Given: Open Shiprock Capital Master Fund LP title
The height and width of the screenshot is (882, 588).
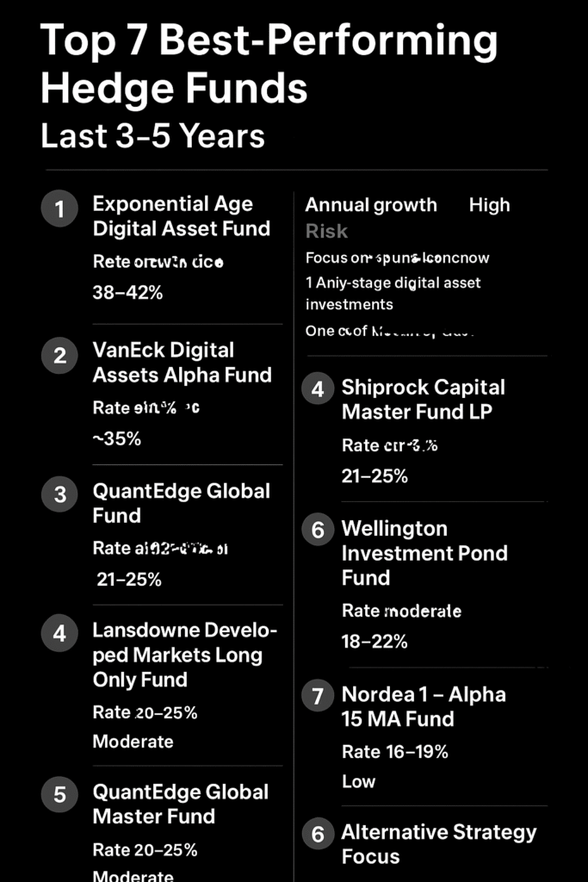Looking at the screenshot, I should click(423, 400).
